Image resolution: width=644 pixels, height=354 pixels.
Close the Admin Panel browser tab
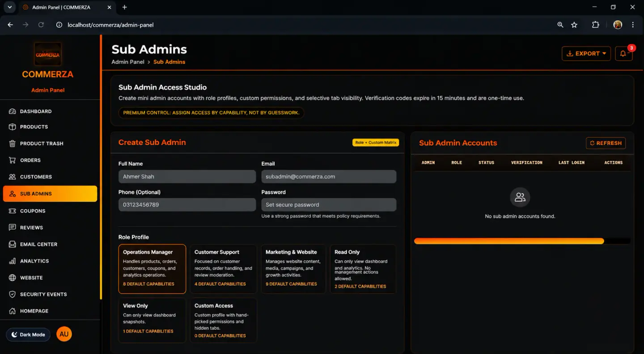pyautogui.click(x=108, y=7)
